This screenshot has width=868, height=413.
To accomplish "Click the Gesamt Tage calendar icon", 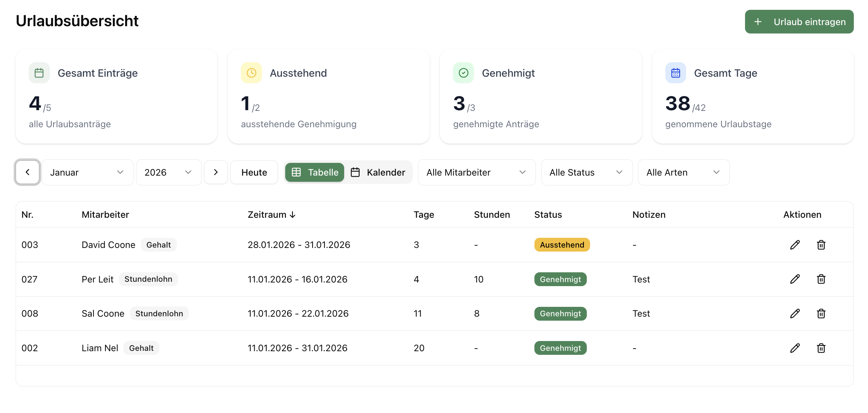I will (x=676, y=73).
